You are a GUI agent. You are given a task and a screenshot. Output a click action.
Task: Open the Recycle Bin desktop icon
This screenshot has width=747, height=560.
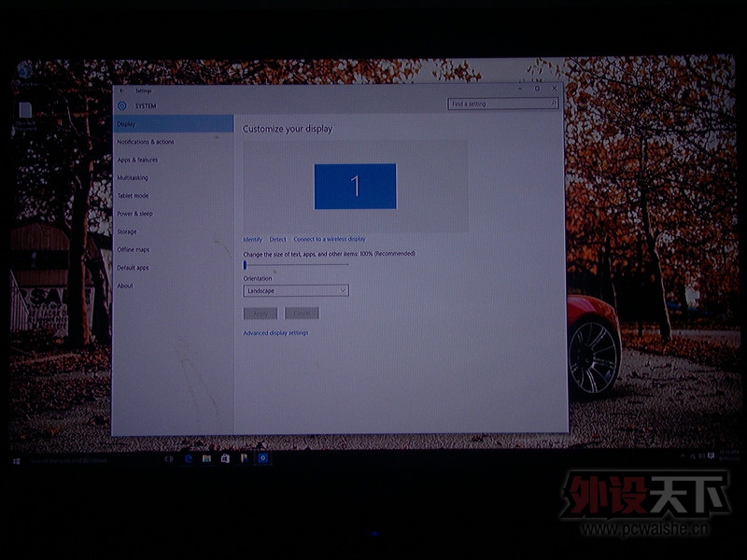coord(24,74)
